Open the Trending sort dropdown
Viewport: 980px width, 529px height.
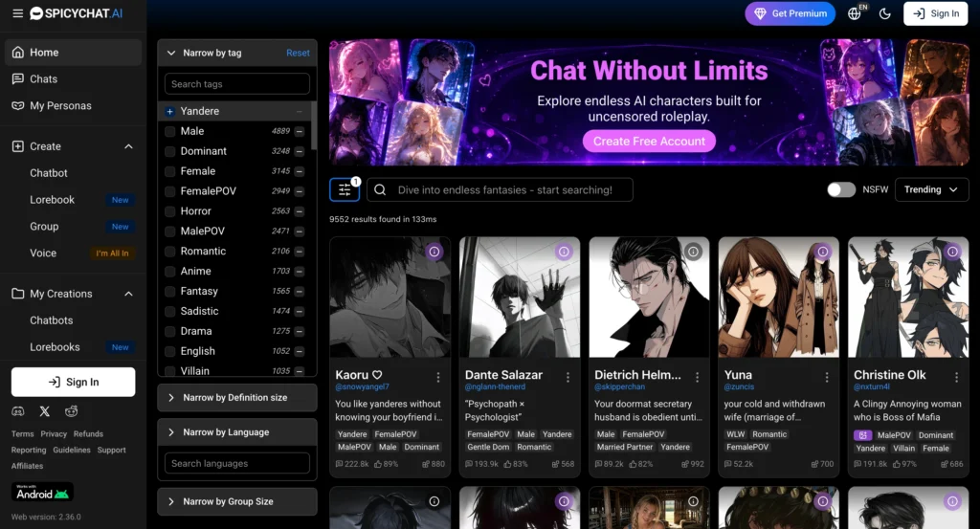pyautogui.click(x=931, y=189)
